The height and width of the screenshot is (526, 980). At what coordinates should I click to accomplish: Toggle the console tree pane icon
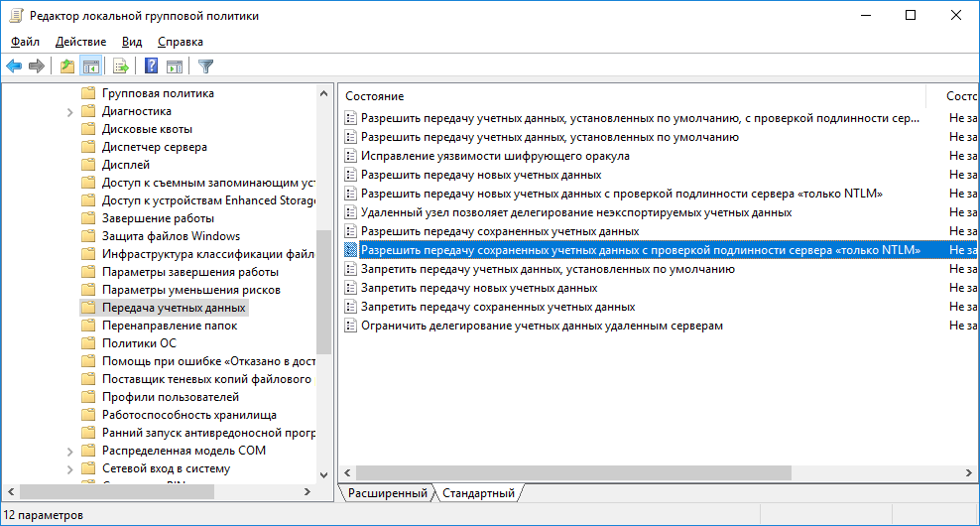(90, 66)
